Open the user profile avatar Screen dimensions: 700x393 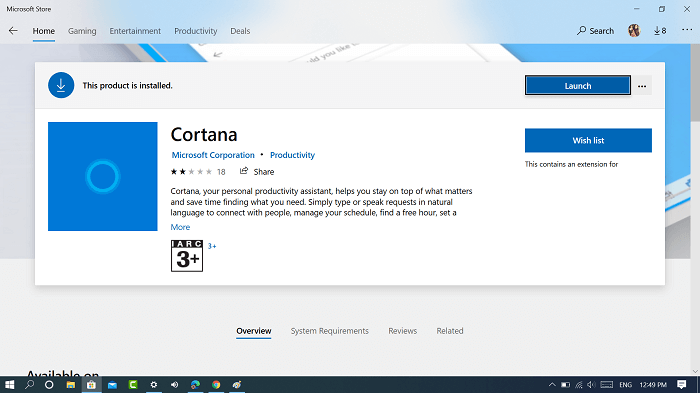pyautogui.click(x=634, y=30)
